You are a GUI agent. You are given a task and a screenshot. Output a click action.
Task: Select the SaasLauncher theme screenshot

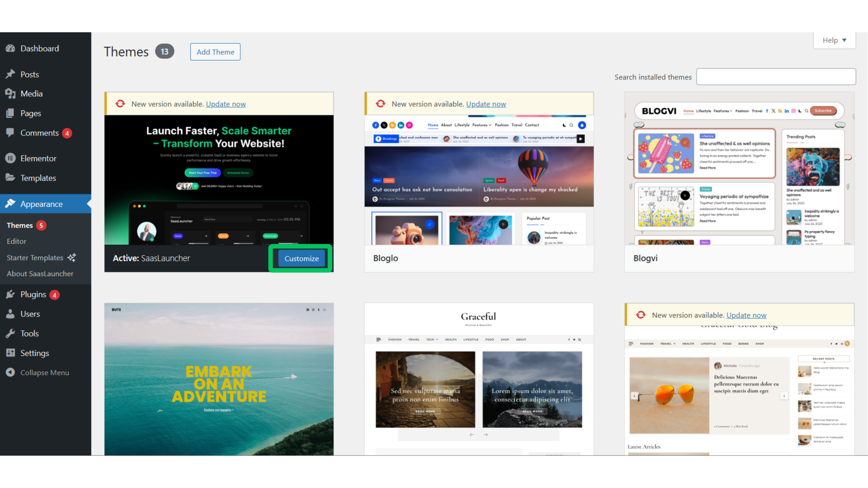point(219,180)
